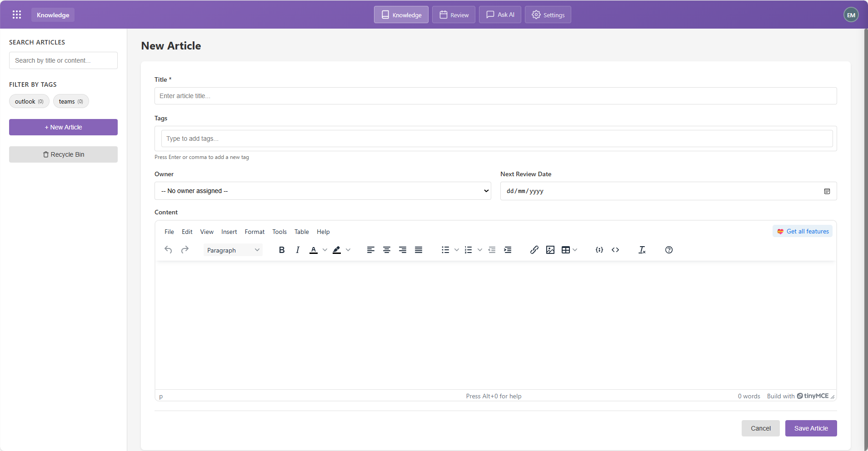Open the Ask AI tab
Image resolution: width=868 pixels, height=451 pixels.
[500, 15]
